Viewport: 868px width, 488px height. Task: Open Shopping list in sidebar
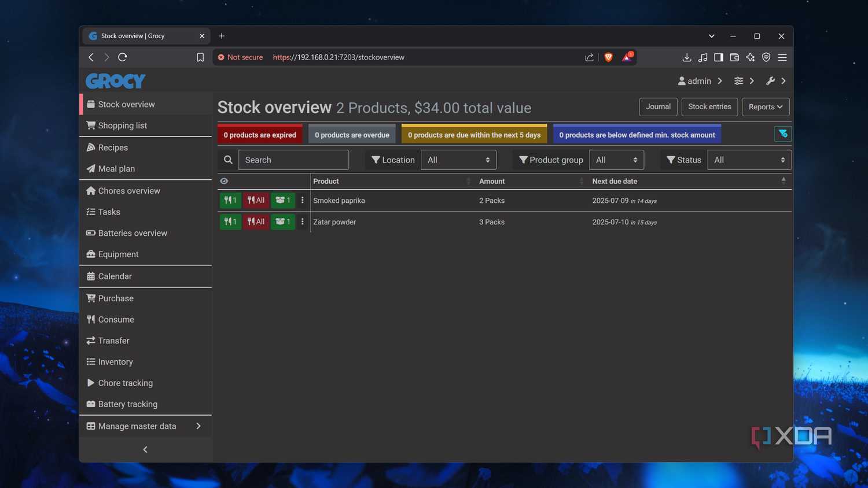click(145, 125)
